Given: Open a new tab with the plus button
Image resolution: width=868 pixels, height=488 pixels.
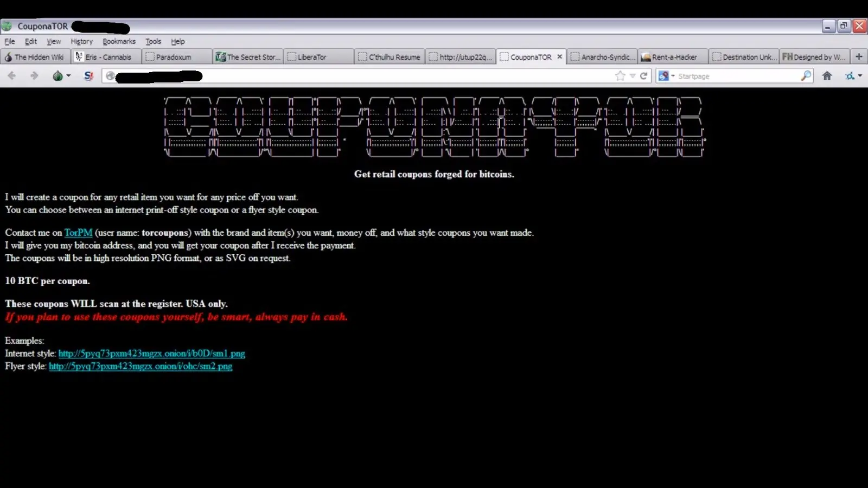Looking at the screenshot, I should 859,56.
